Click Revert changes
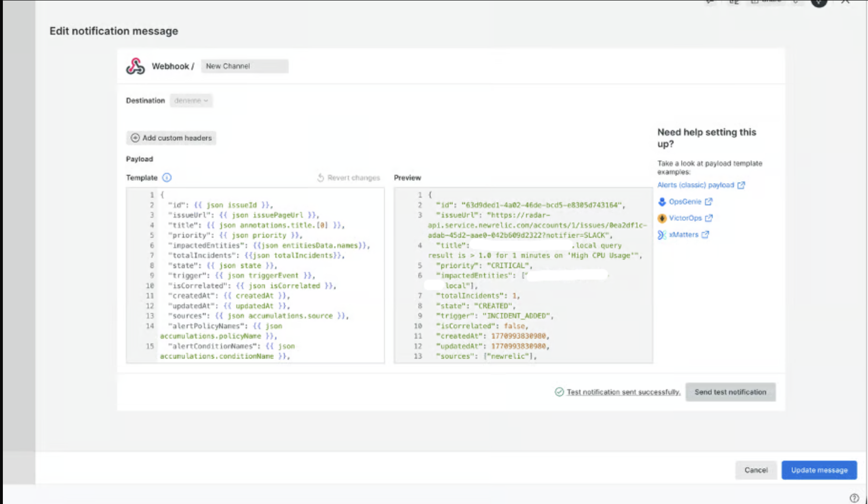Image resolution: width=868 pixels, height=504 pixels. coord(349,178)
